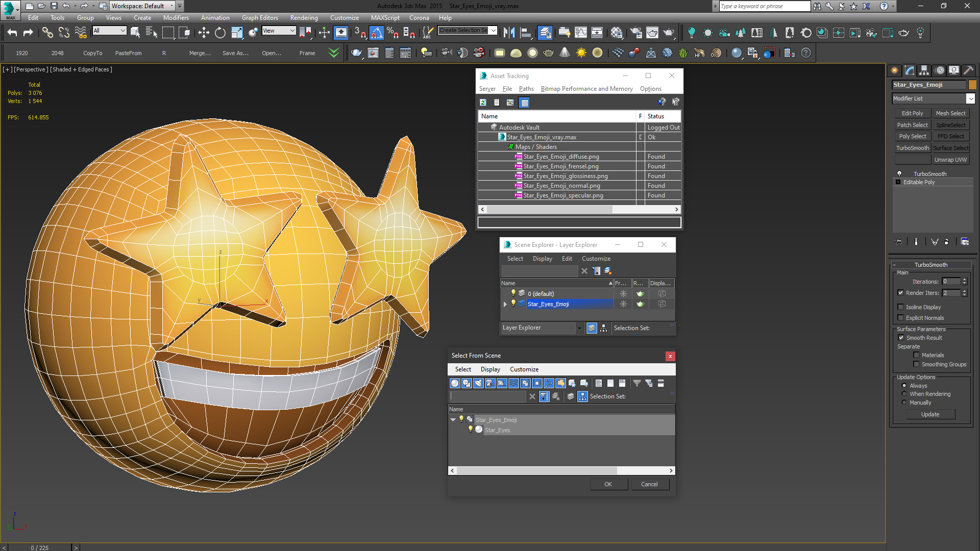Toggle TurboSmooth modifier lightbulb in stack
Image resolution: width=980 pixels, height=551 pixels.
[899, 174]
